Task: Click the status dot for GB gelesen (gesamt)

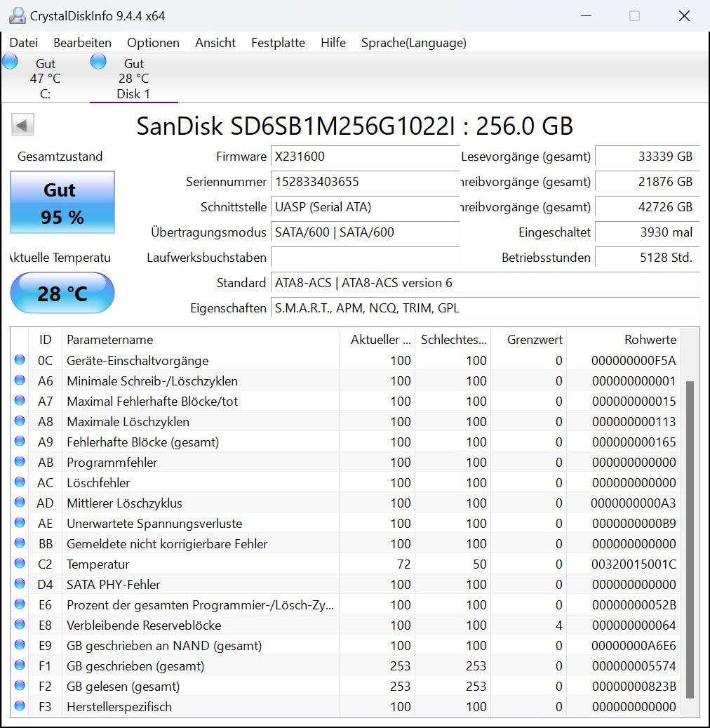Action: 20,686
